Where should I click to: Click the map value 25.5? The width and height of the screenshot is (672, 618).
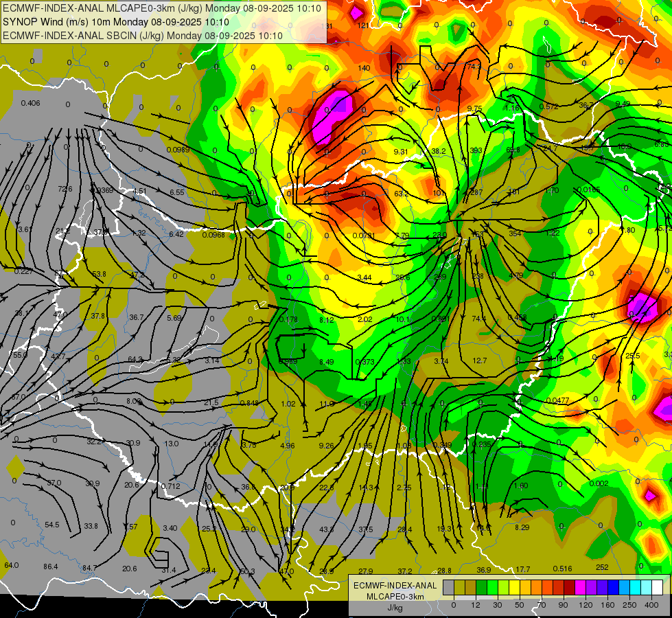pyautogui.click(x=633, y=356)
